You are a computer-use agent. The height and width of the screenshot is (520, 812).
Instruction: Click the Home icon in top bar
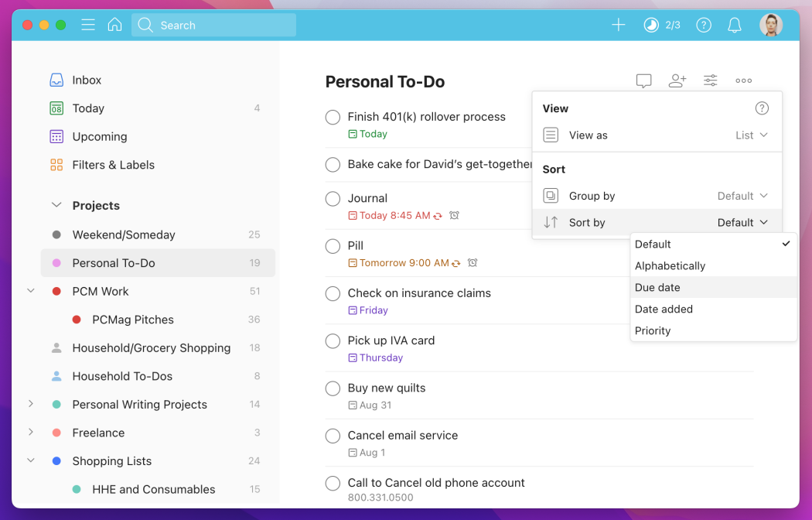(114, 24)
